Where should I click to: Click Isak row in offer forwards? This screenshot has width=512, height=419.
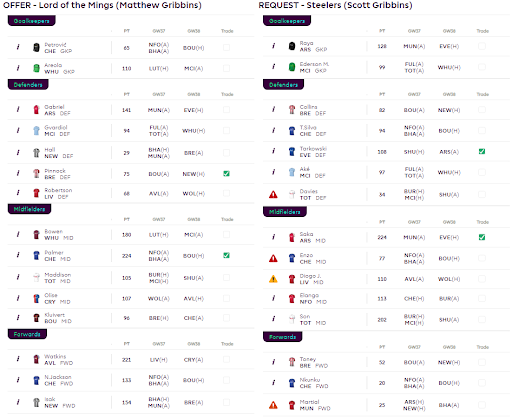pos(131,402)
